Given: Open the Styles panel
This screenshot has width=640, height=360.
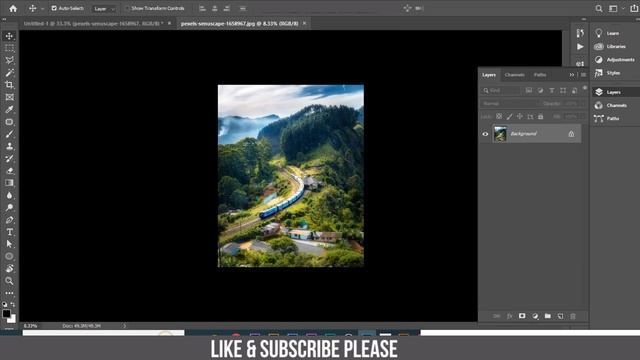Looking at the screenshot, I should pyautogui.click(x=607, y=73).
